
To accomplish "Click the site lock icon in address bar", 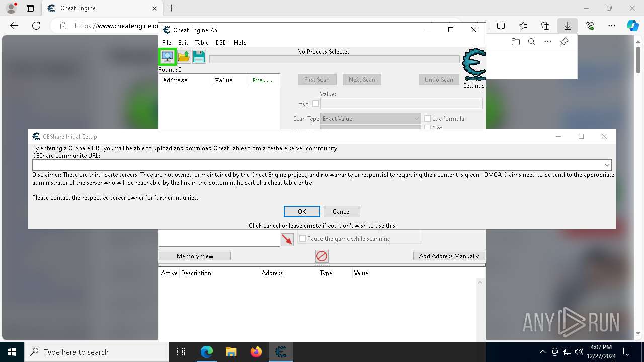I will pos(63,26).
